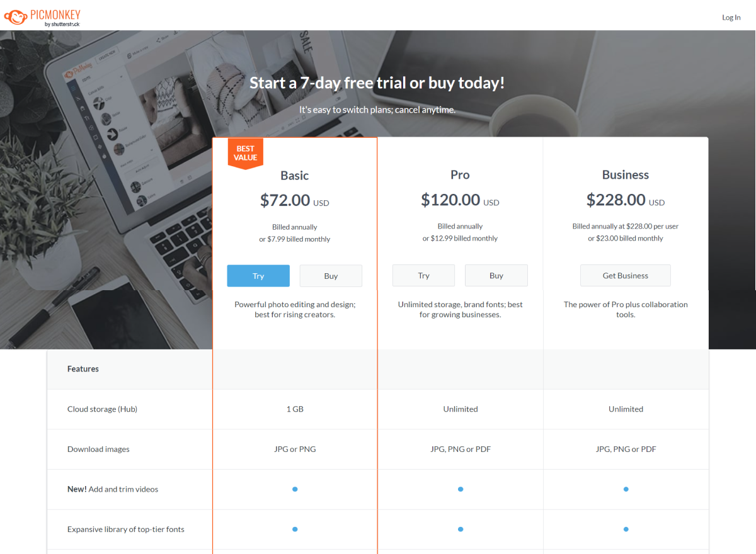
Task: Start the Basic plan free trial
Action: 258,276
